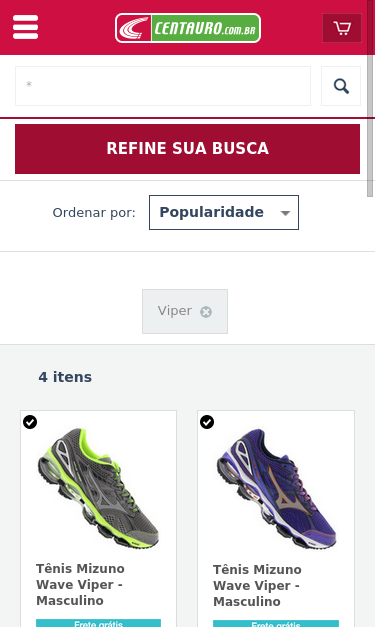Go to Centauro.com.br logo homepage

(188, 28)
